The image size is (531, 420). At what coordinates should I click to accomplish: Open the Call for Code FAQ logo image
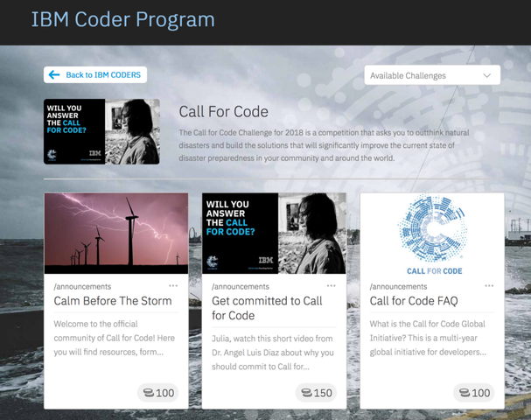(432, 234)
